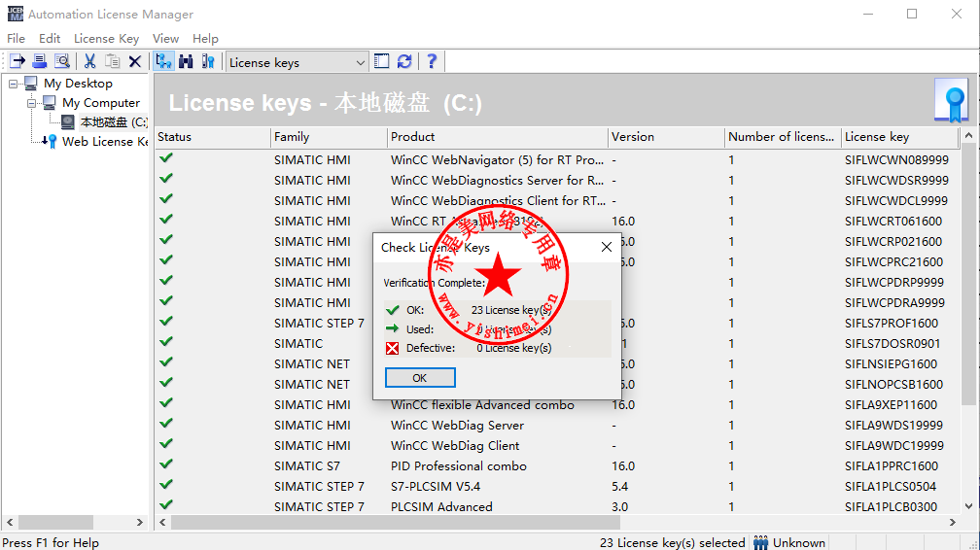This screenshot has height=550, width=980.
Task: Select license key SIFLS7DOSR0901
Action: (x=892, y=344)
